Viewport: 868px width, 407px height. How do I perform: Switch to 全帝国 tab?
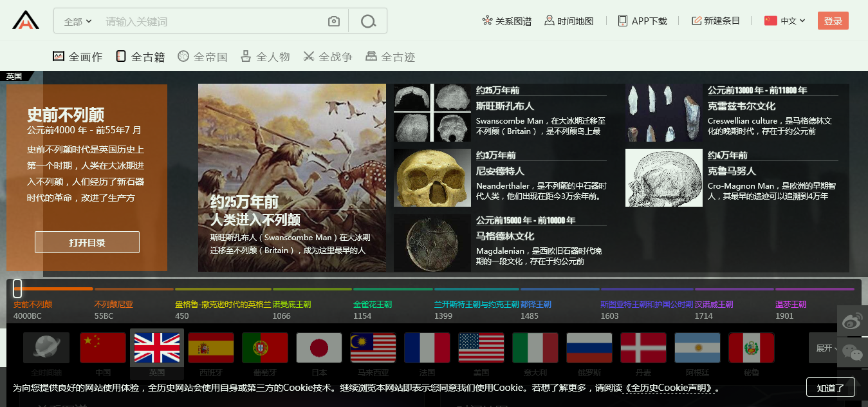pyautogui.click(x=203, y=57)
